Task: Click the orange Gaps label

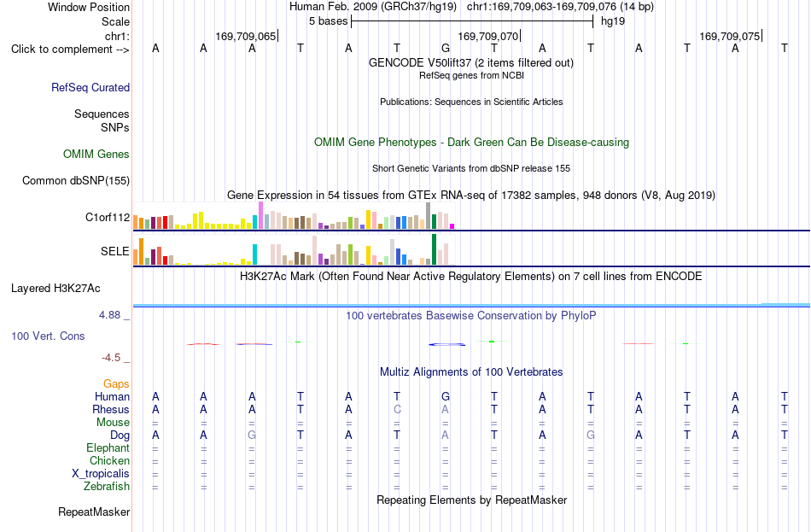Action: (116, 384)
